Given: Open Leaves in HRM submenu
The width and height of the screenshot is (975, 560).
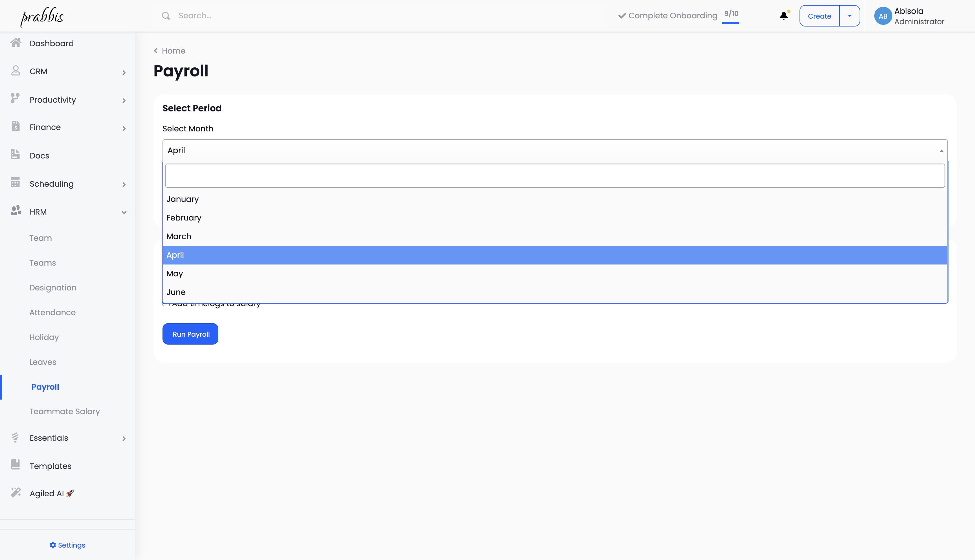Looking at the screenshot, I should coord(43,362).
